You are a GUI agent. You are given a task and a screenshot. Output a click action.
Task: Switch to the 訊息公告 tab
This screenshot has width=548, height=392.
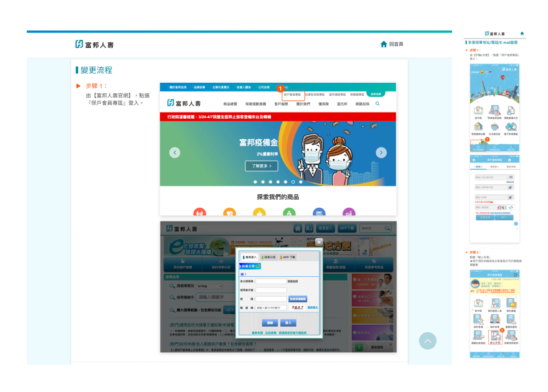[268, 257]
